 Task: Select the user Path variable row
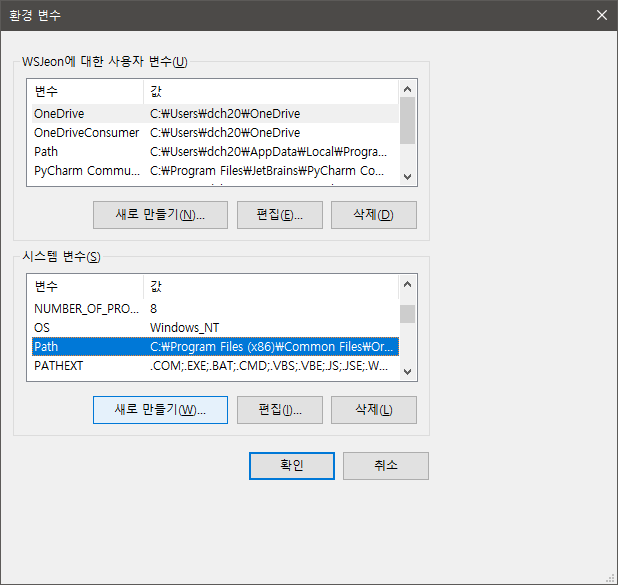[x=215, y=151]
